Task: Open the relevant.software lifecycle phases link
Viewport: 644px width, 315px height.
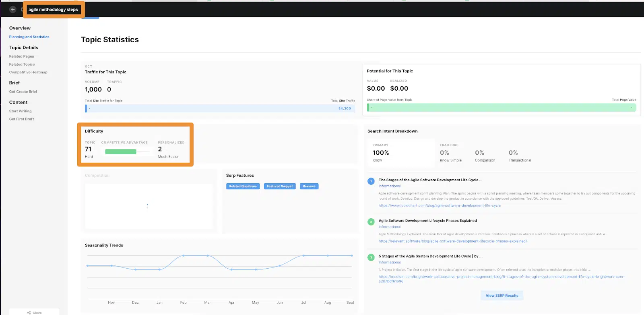Action: 452,241
